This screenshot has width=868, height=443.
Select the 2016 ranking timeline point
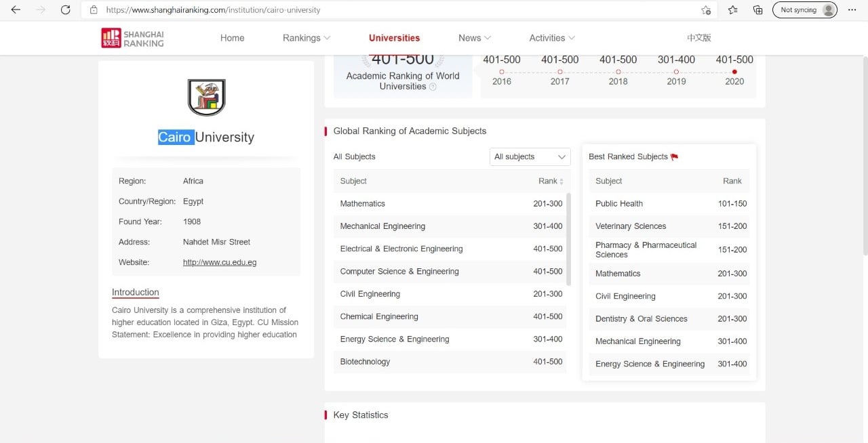[x=502, y=72]
